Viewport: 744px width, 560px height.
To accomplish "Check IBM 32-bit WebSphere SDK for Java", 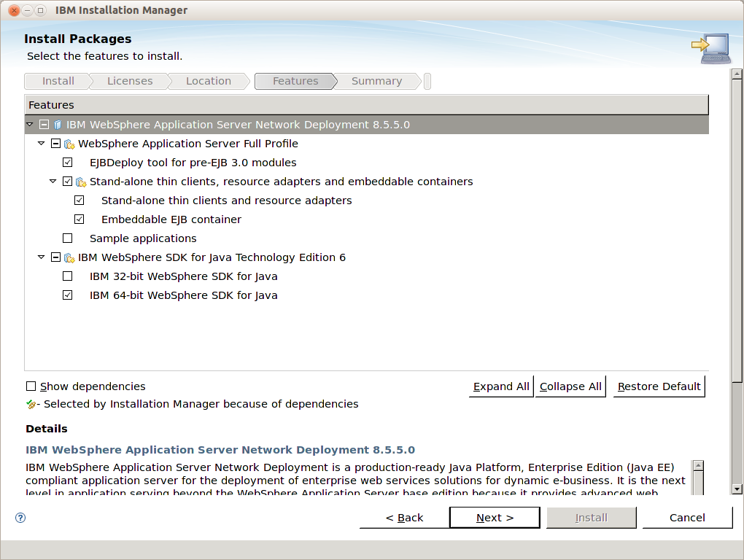I will tap(67, 276).
